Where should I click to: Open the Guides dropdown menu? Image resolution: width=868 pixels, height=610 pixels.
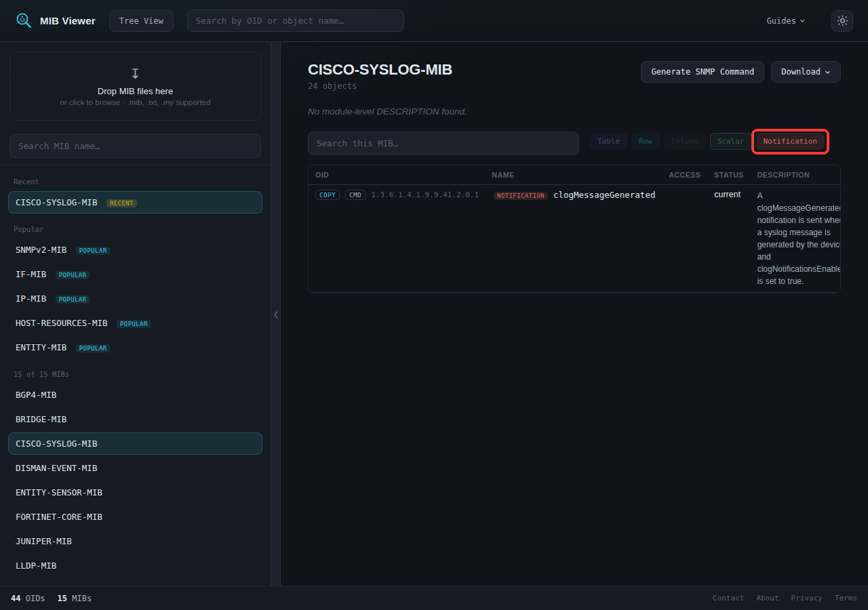click(786, 21)
